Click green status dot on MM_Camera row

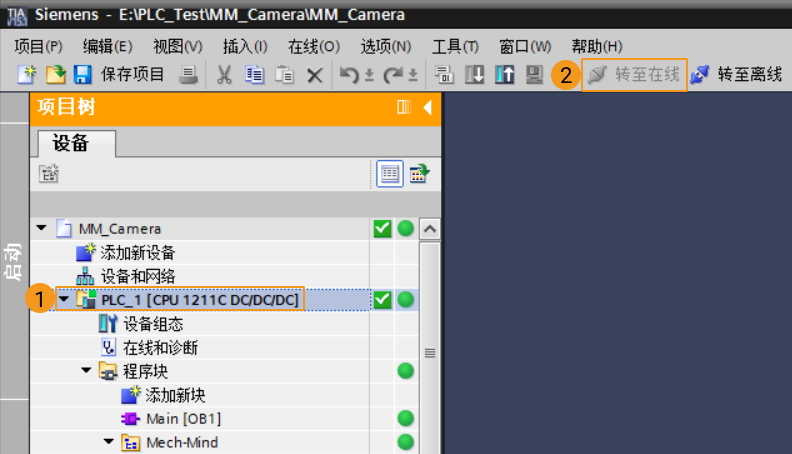(406, 229)
